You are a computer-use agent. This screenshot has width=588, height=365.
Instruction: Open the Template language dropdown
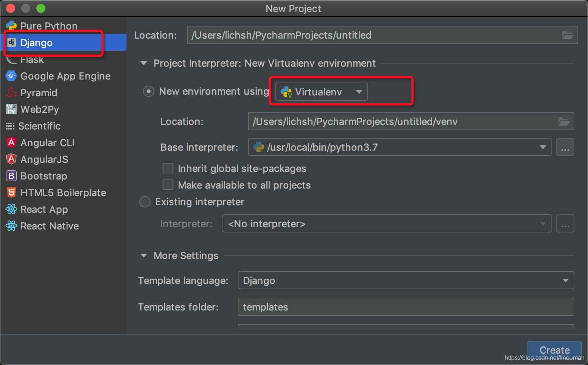point(406,281)
